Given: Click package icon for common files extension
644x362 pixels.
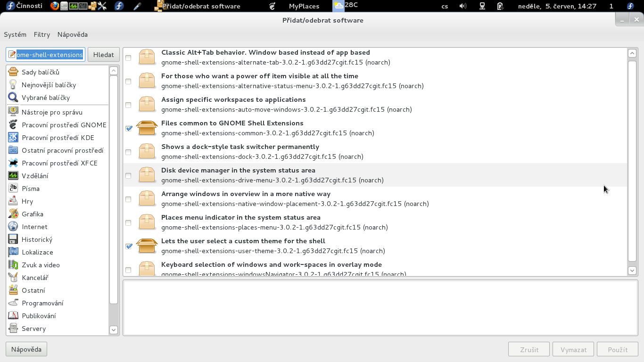Looking at the screenshot, I should 147,128.
